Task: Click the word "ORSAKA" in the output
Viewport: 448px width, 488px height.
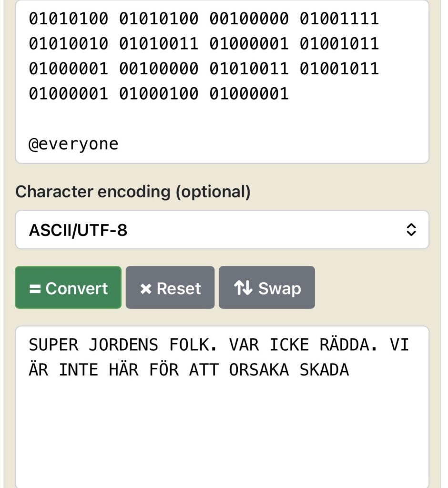Action: point(259,370)
